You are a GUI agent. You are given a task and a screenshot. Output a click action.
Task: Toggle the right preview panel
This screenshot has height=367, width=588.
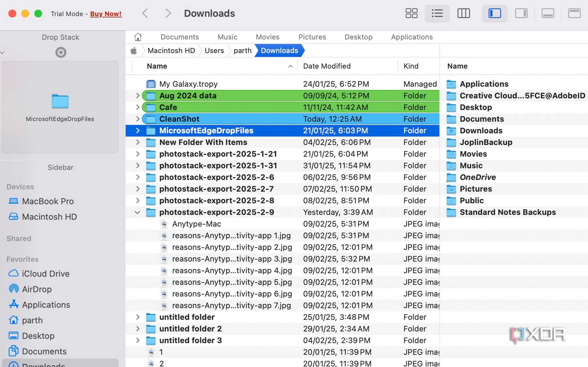[x=521, y=13]
